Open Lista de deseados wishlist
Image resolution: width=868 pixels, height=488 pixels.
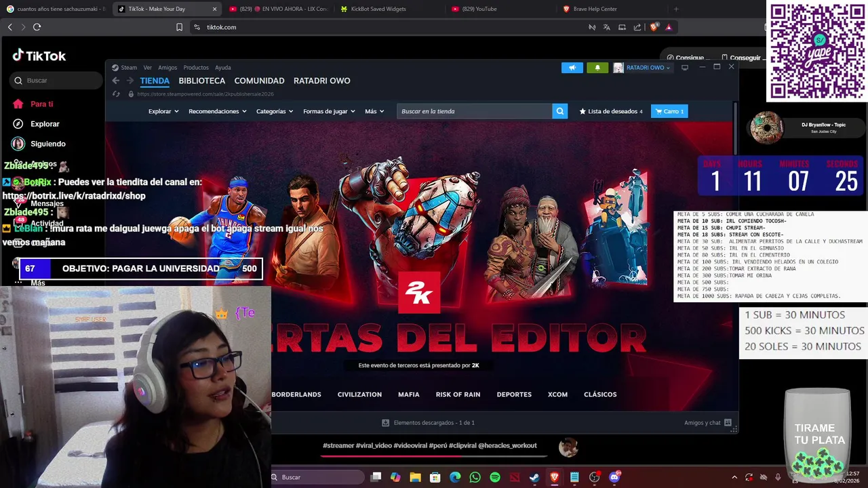(x=611, y=111)
